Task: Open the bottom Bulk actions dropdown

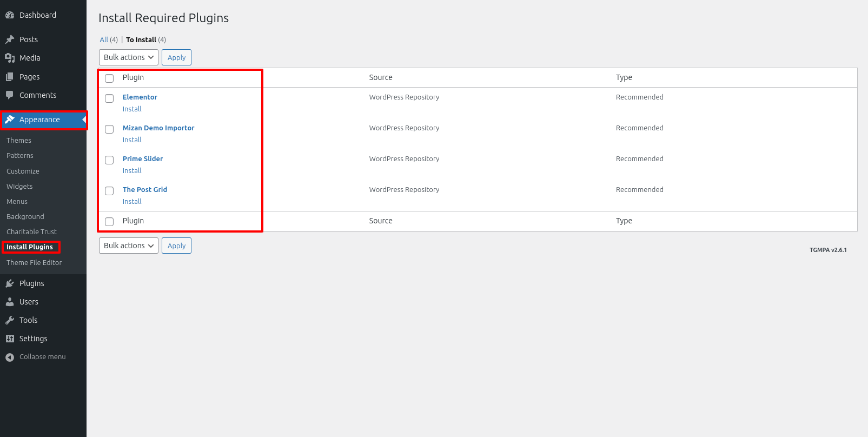Action: (x=128, y=246)
